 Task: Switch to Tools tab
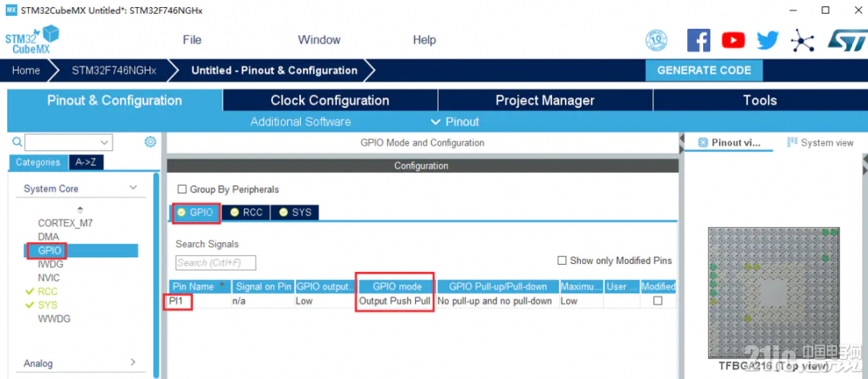(x=760, y=101)
